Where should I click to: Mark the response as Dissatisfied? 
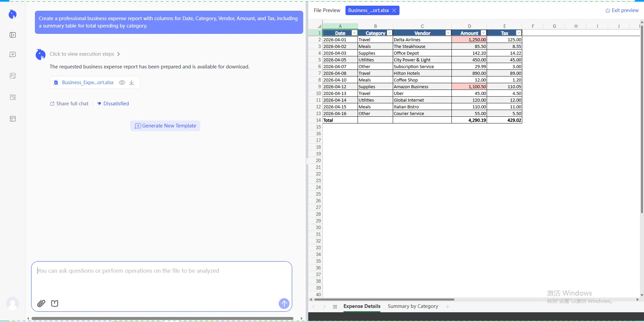[x=113, y=104]
